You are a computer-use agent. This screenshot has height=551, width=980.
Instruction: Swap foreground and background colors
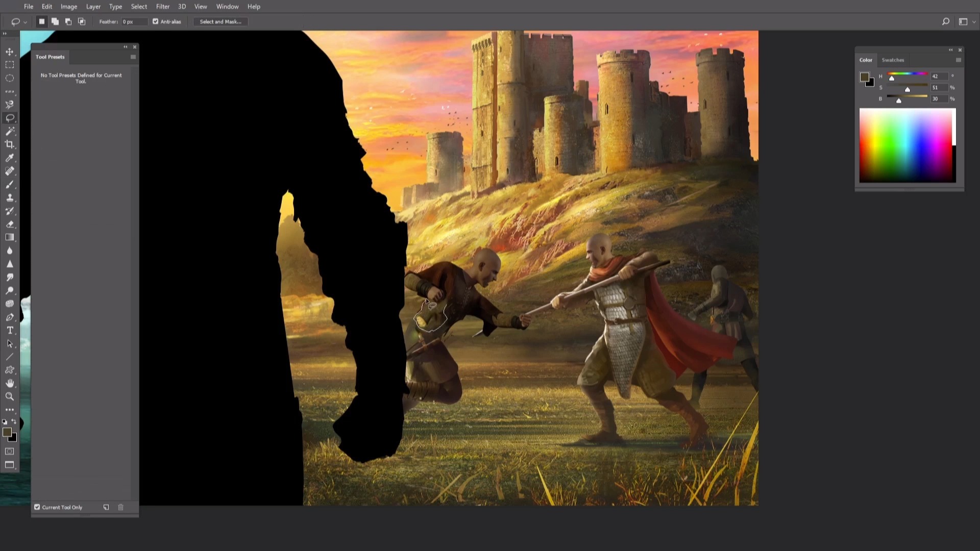click(14, 422)
